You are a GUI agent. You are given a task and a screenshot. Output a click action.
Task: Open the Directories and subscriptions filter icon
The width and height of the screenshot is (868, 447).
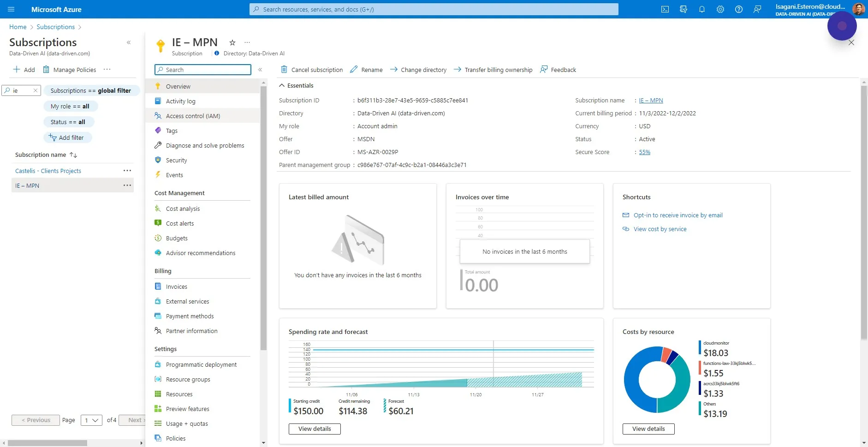pos(684,9)
